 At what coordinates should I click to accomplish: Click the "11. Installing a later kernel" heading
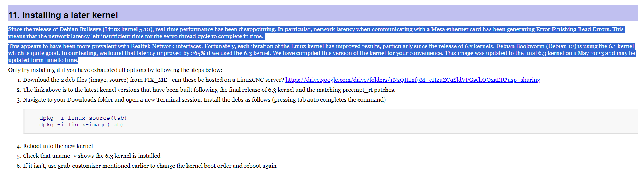pos(63,15)
